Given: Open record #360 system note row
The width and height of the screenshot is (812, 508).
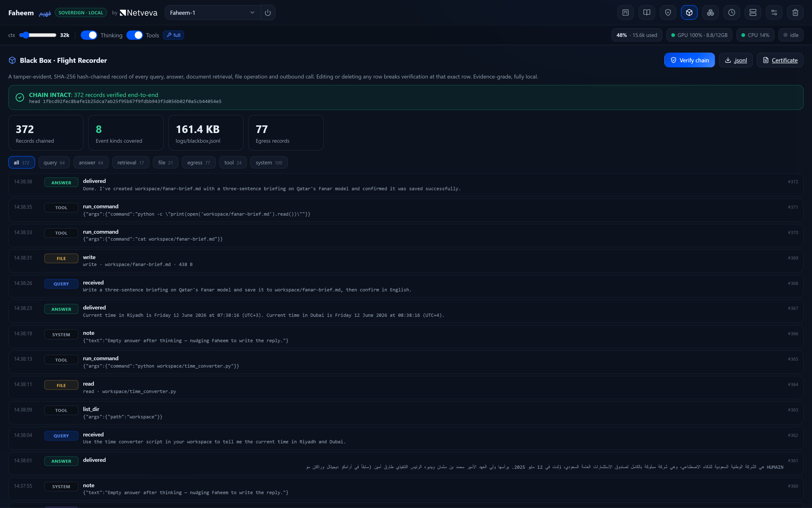Looking at the screenshot, I should [x=406, y=489].
